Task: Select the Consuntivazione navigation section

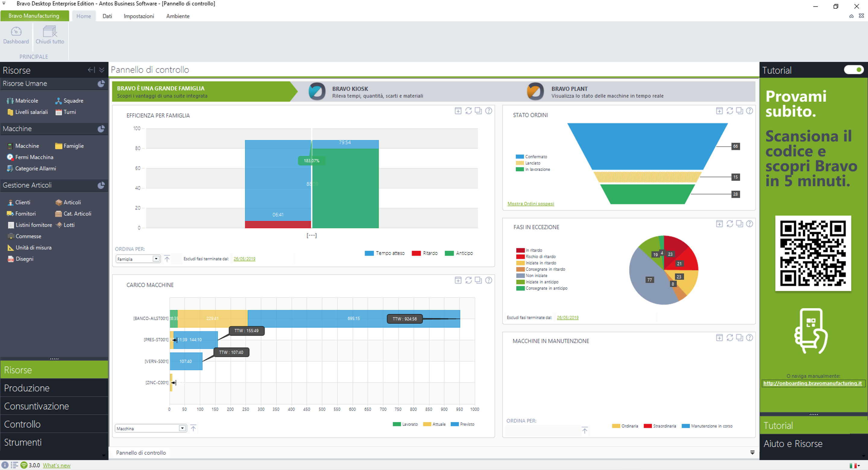Action: point(54,406)
